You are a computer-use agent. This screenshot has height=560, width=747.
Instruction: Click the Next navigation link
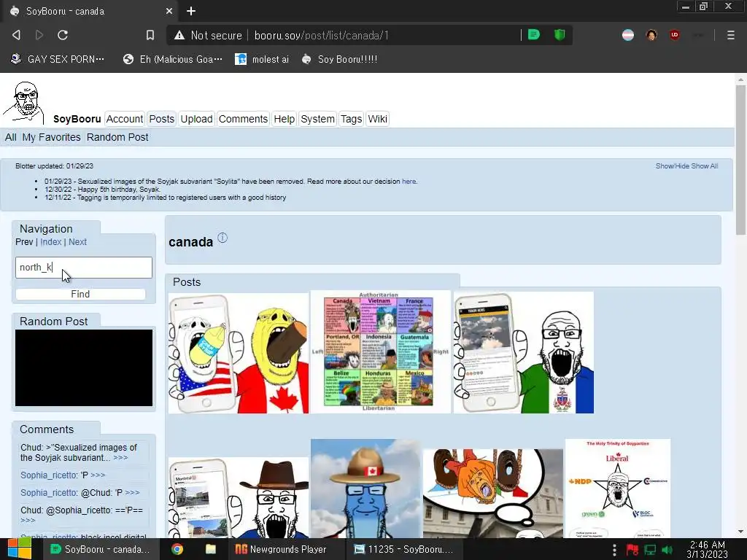click(77, 242)
